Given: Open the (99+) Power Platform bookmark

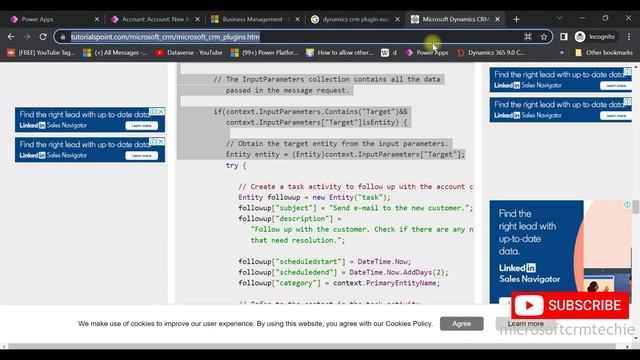Looking at the screenshot, I should tap(264, 53).
